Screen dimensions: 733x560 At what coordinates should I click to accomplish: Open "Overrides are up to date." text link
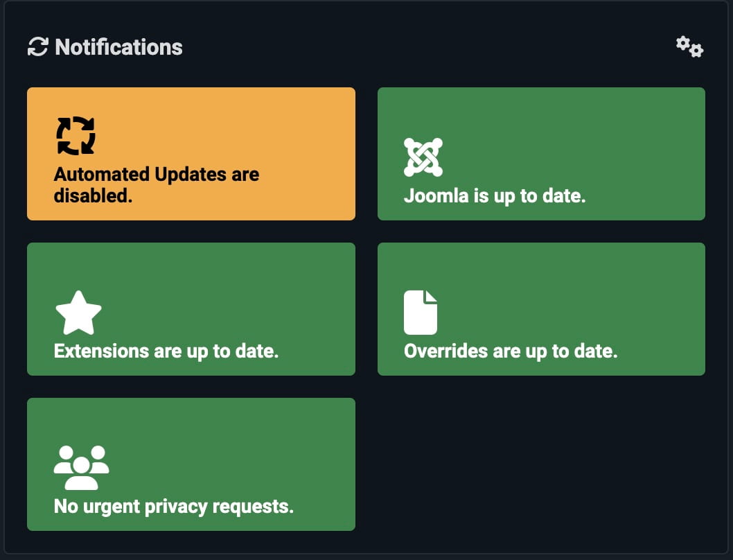511,351
